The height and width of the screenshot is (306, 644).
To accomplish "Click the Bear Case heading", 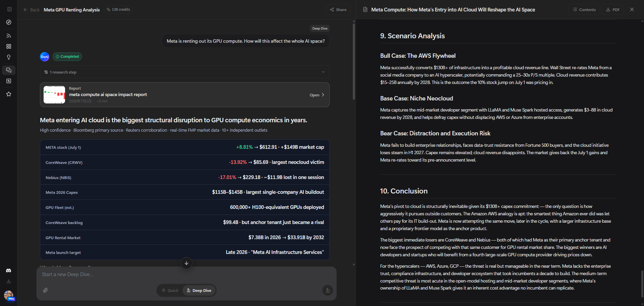I will (435, 133).
